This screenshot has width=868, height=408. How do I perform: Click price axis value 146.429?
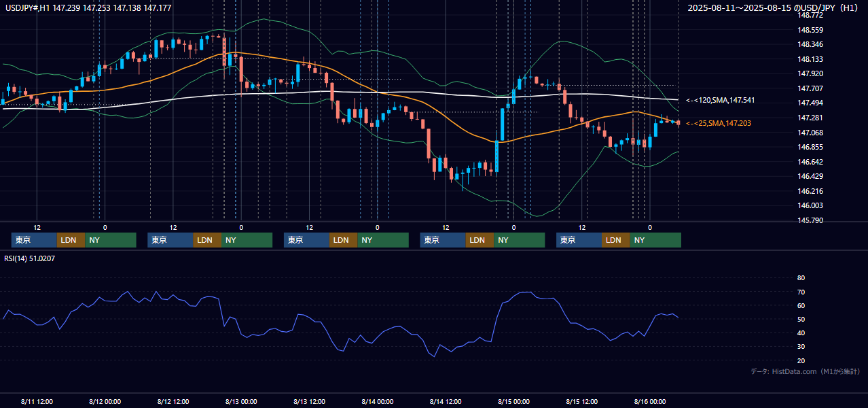[x=810, y=176]
